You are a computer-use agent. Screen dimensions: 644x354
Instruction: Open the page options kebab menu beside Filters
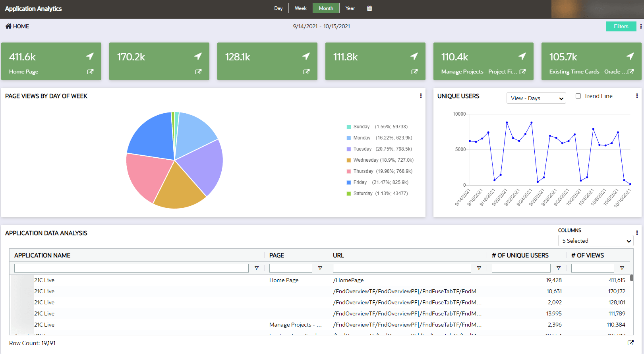click(640, 26)
